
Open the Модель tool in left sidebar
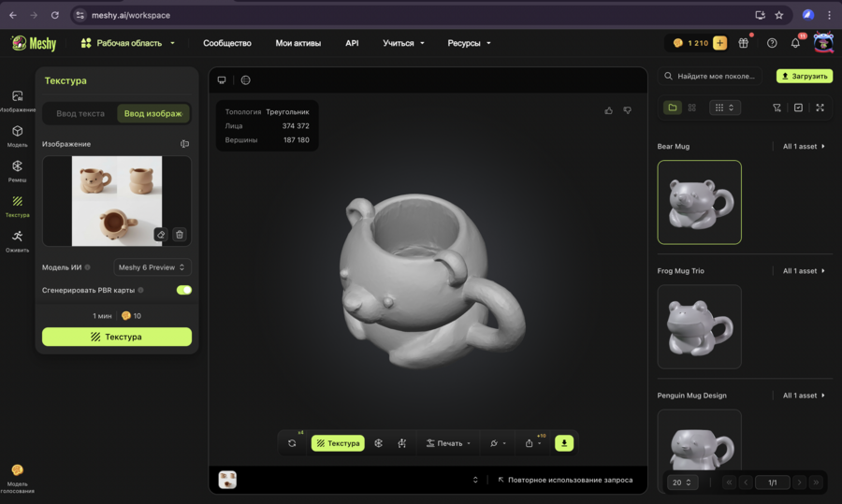17,136
